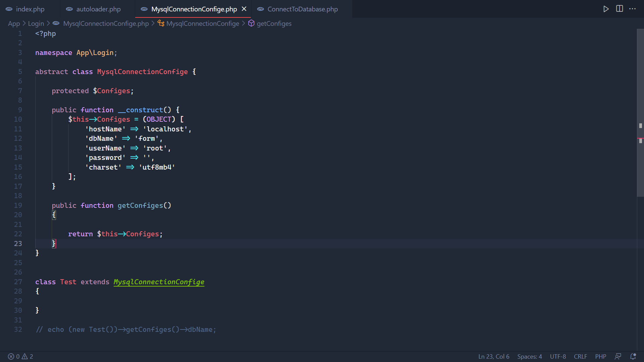
Task: Click the Login breadcrumb
Action: click(x=36, y=23)
